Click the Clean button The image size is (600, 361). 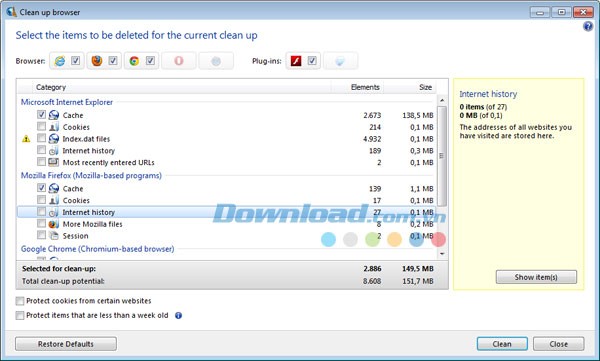click(502, 344)
